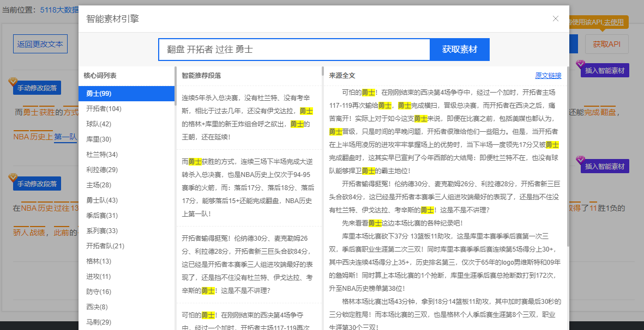Image resolution: width=644 pixels, height=330 pixels.
Task: Pick 防守(16) in the keyword list
Action: [127, 291]
